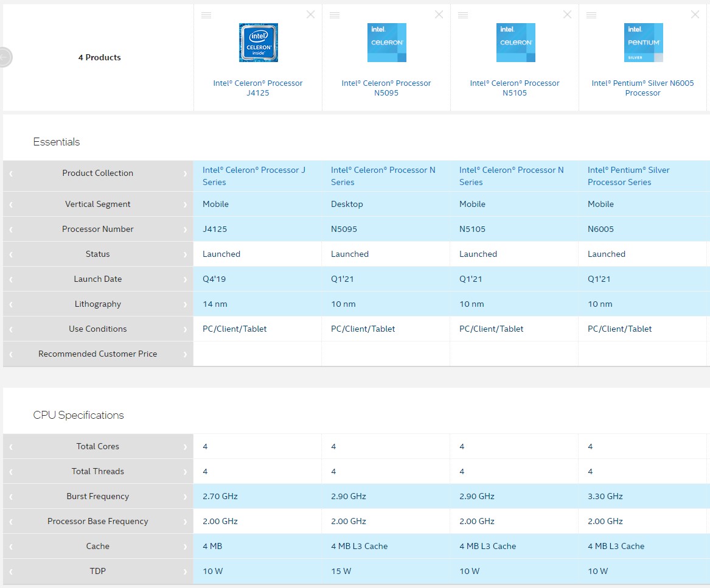The height and width of the screenshot is (588, 710).
Task: Click right chevron on Burst Frequency row
Action: (x=185, y=497)
